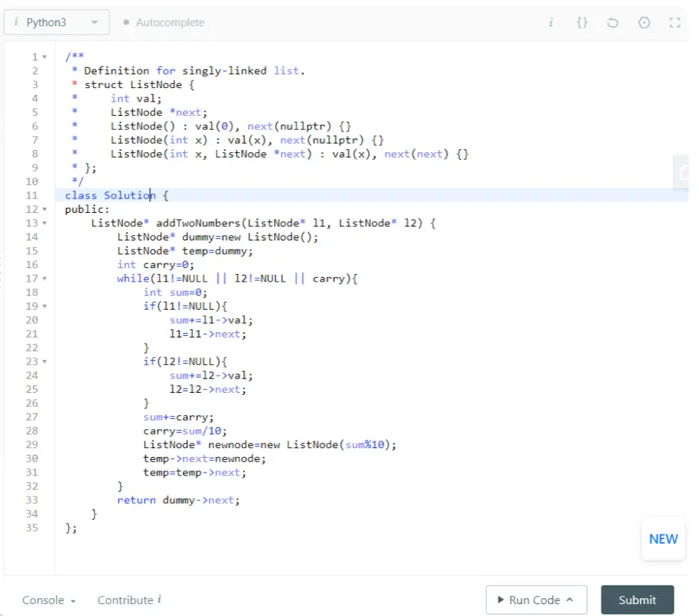Collapse the if(l2!=NULL) block at line 23
This screenshot has height=616, width=699.
click(x=45, y=361)
